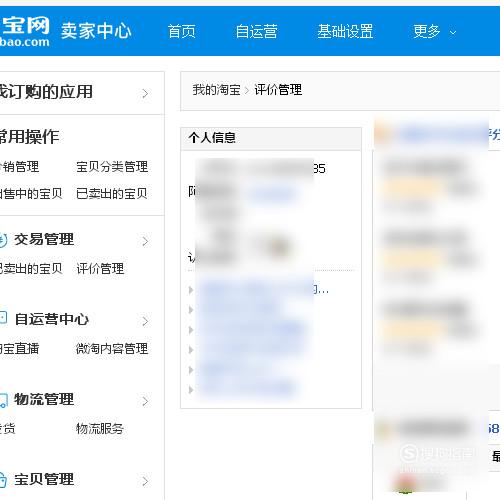This screenshot has width=500, height=500.
Task: Open the 自运营 top navigation item
Action: click(256, 32)
